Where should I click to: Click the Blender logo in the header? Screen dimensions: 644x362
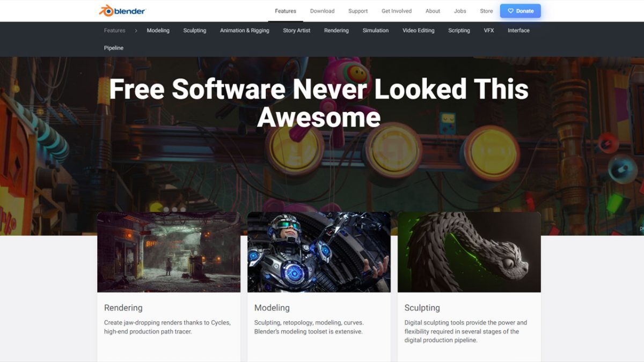(122, 11)
